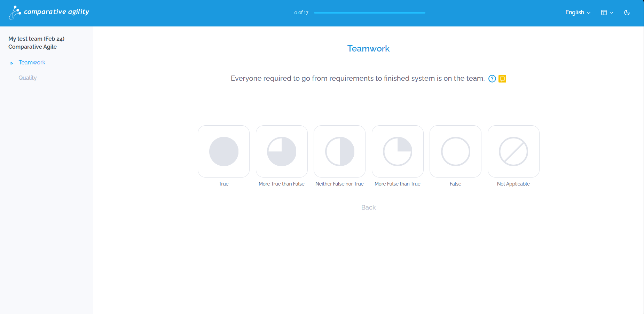Click the survey progress bar
This screenshot has height=314, width=644.
pos(370,13)
